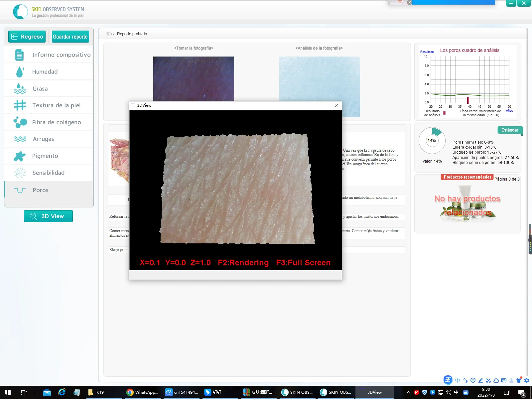Viewport: 532px width, 399px height.
Task: Click the Estándar label button
Action: click(x=509, y=130)
